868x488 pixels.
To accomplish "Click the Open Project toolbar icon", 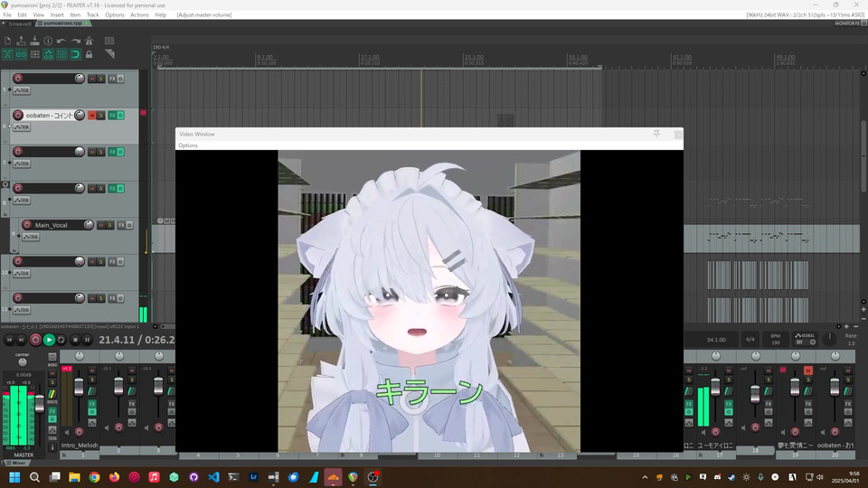I will coord(21,41).
